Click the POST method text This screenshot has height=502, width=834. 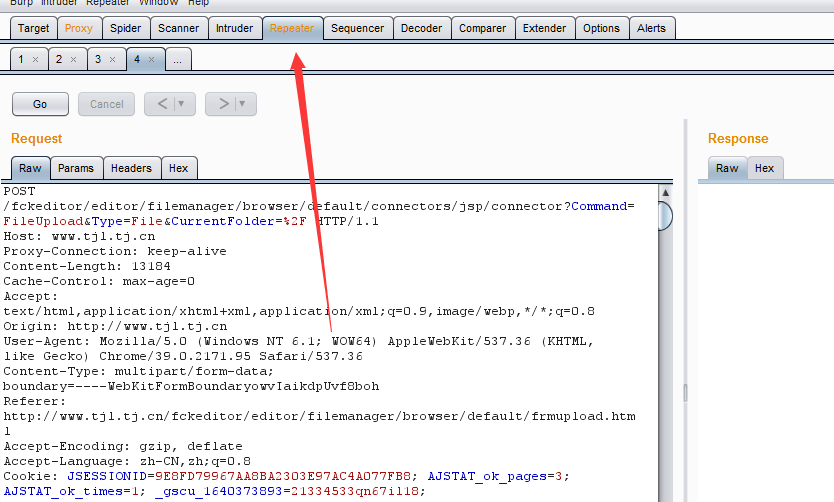click(x=19, y=191)
